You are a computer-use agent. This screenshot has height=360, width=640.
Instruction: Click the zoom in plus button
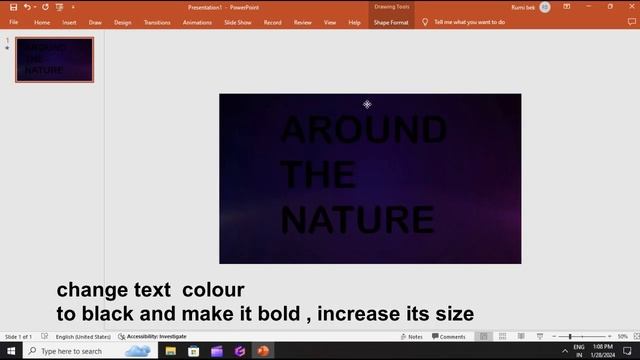[x=610, y=336]
